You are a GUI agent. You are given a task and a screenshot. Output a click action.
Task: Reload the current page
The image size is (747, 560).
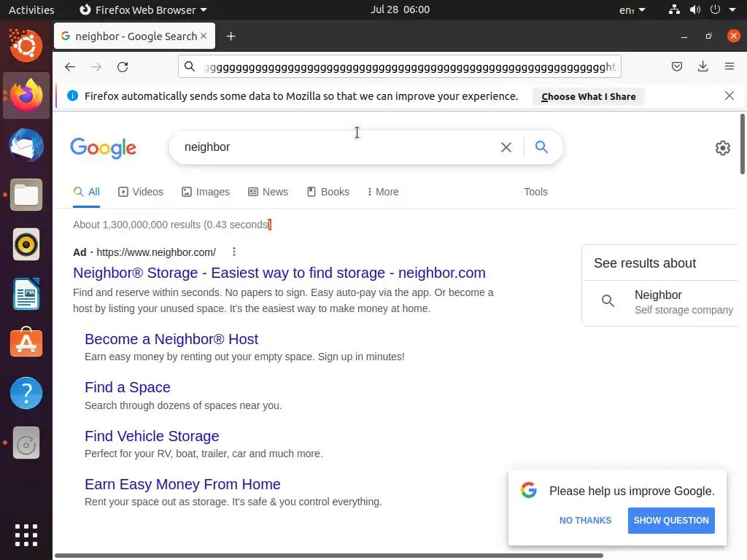tap(123, 66)
